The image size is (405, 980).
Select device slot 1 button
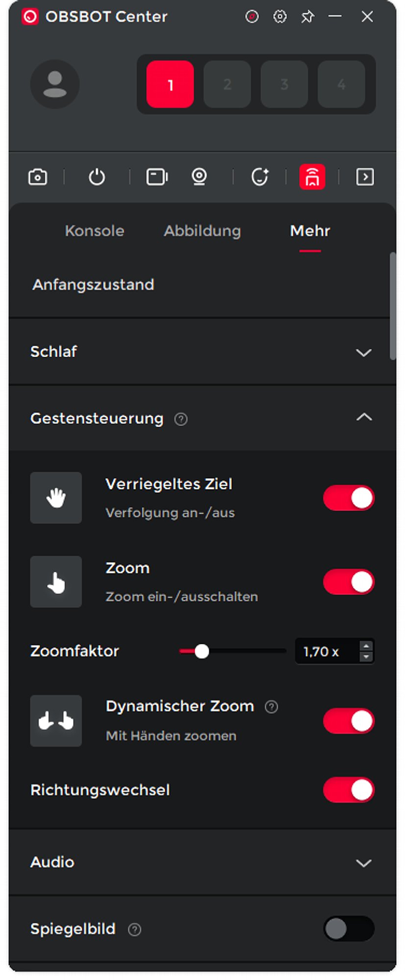pyautogui.click(x=170, y=84)
